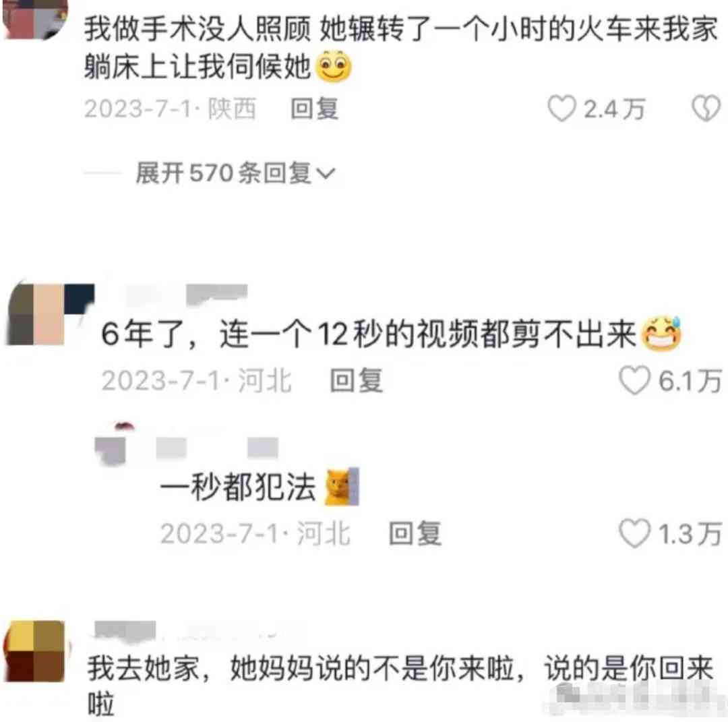Select the comment text 一秒都犯法
728x722 pixels.
tap(238, 487)
